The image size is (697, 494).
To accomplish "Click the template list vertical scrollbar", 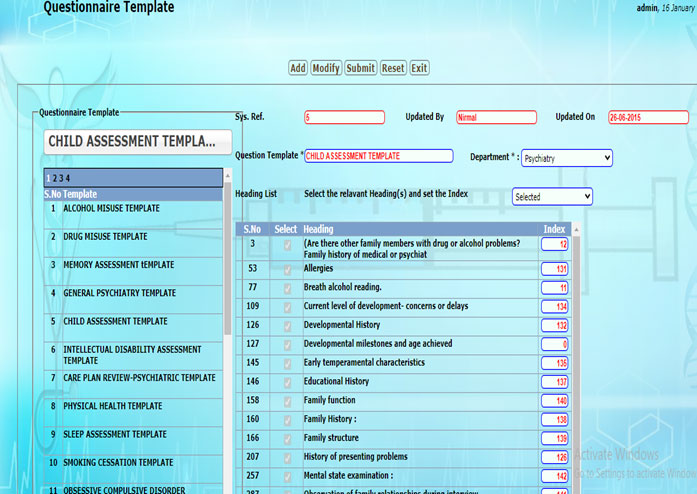I will click(x=228, y=300).
